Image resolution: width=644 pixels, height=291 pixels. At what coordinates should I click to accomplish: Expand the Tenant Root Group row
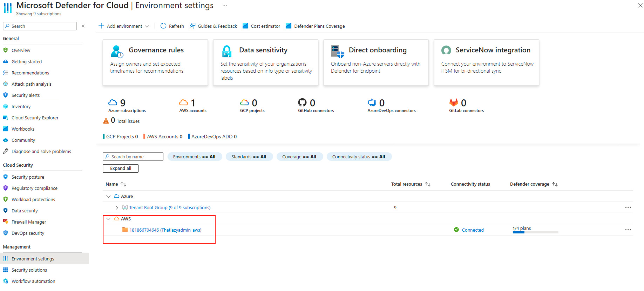pyautogui.click(x=117, y=208)
